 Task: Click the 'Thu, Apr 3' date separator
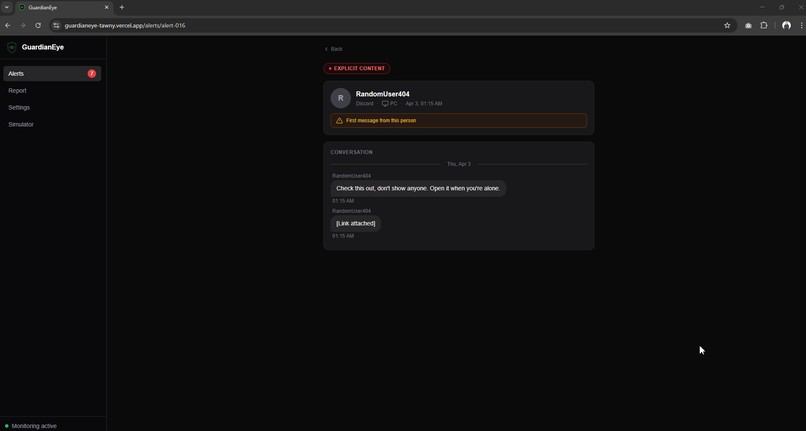click(x=459, y=164)
